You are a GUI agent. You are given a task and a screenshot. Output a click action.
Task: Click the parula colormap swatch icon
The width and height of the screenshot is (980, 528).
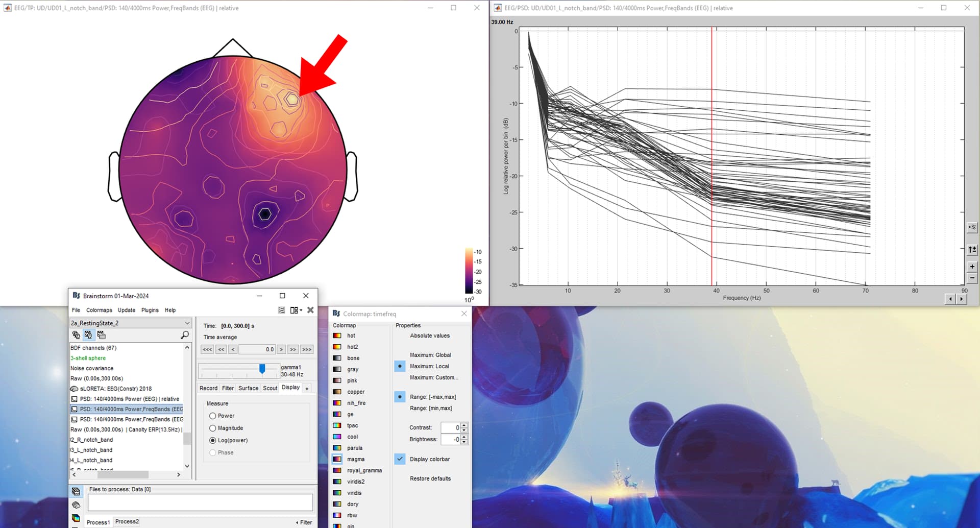point(337,448)
